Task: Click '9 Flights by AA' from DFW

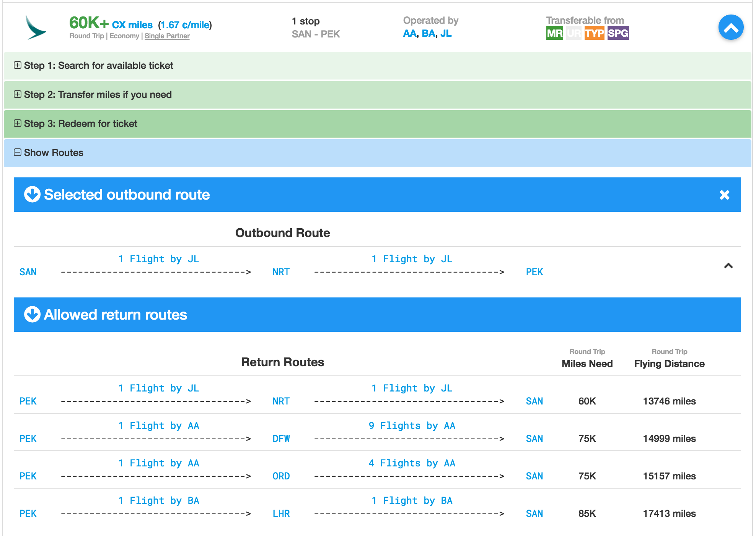Action: pyautogui.click(x=412, y=426)
